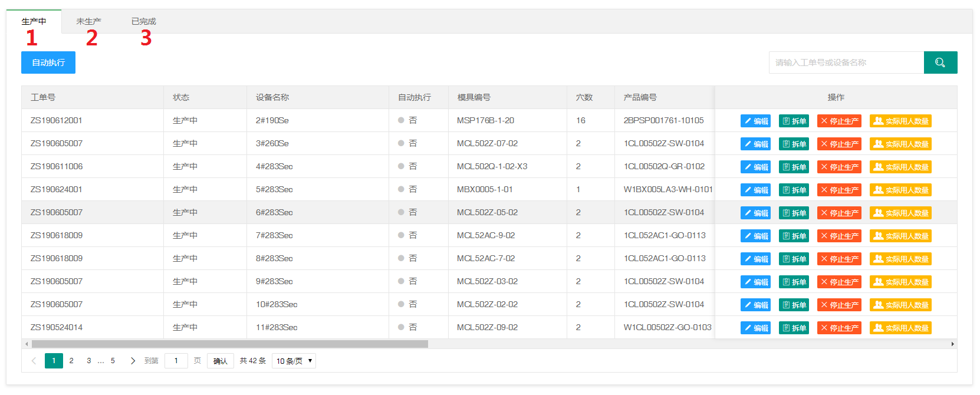Click 编辑 for device 2#190Se

(x=755, y=121)
